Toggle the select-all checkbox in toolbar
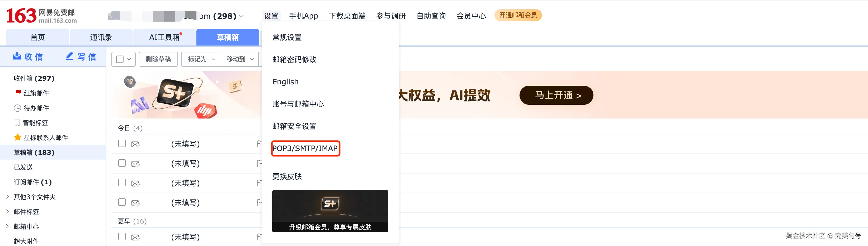868x246 pixels. click(120, 60)
